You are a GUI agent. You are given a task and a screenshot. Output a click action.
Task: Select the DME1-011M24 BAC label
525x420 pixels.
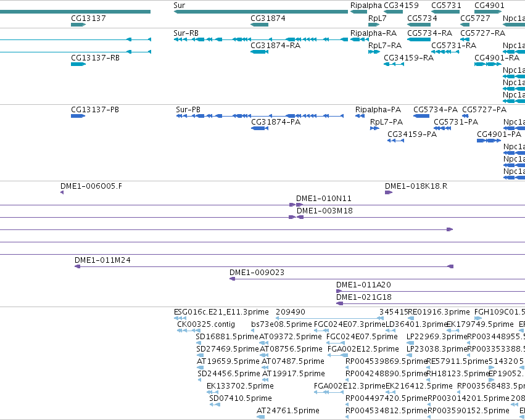(102, 260)
